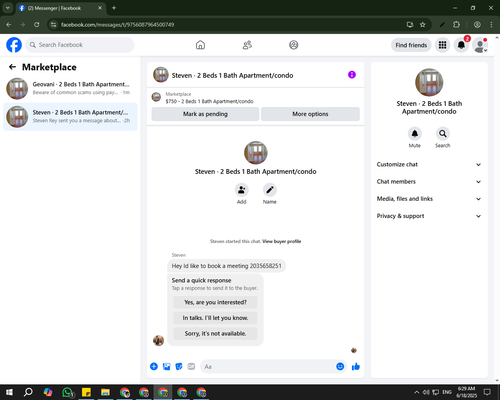Screen dimensions: 500x400
Task: Click the Search Facebook field
Action: pos(80,45)
